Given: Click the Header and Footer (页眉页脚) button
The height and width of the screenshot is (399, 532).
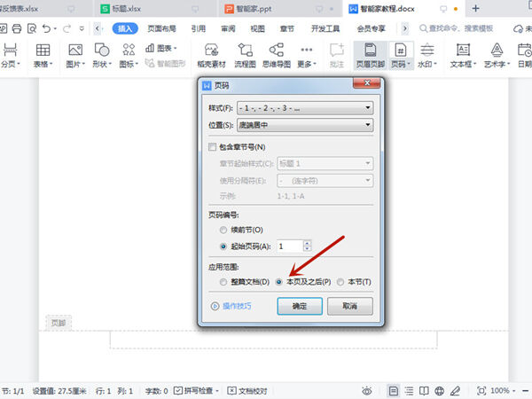Looking at the screenshot, I should click(x=370, y=55).
